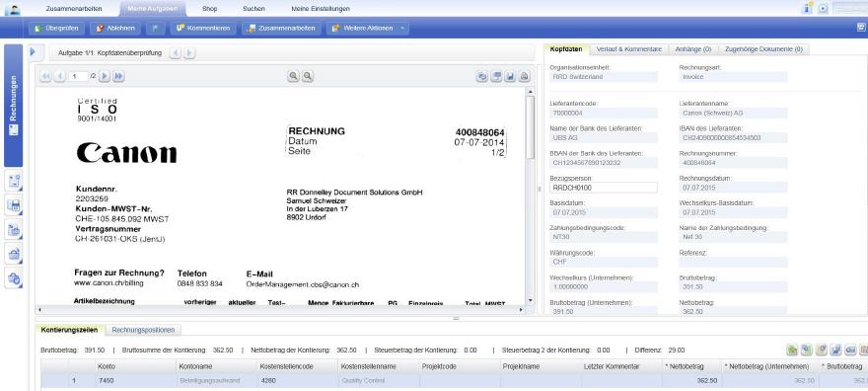Image resolution: width=868 pixels, height=391 pixels.
Task: Click the Kommentieren button
Action: click(x=203, y=28)
